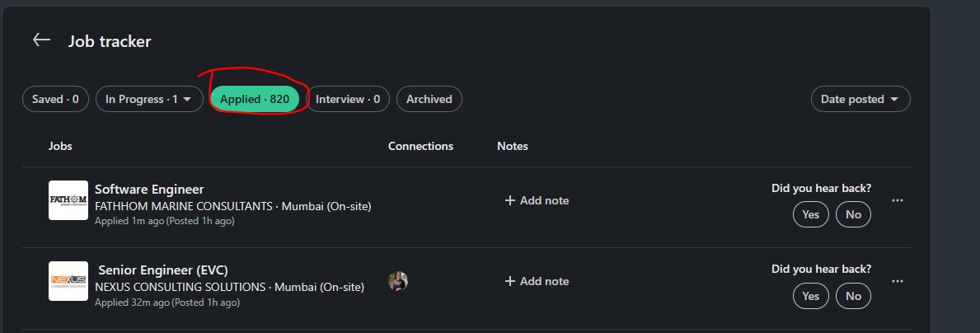This screenshot has height=333, width=980.
Task: Open the Date posted sort dropdown
Action: (860, 99)
